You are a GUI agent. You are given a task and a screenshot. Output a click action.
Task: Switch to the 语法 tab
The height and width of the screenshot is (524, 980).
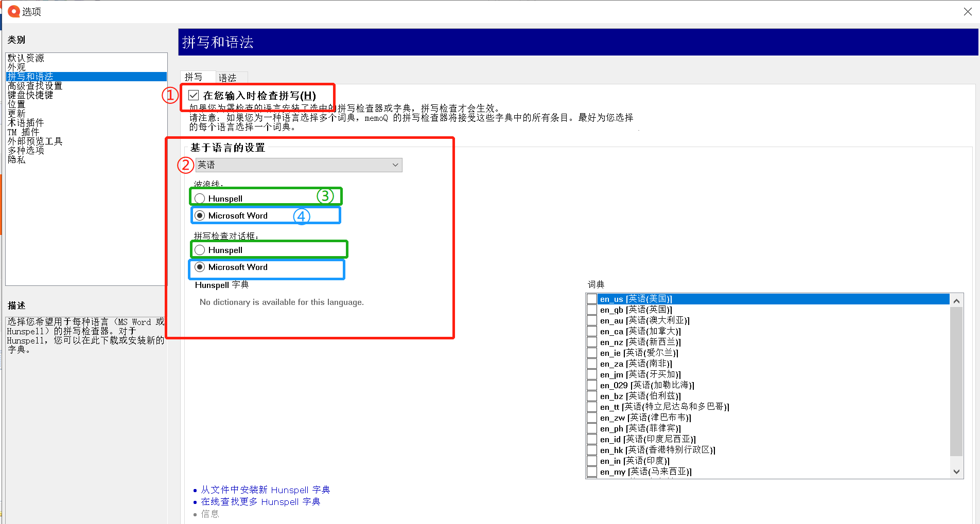coord(227,78)
